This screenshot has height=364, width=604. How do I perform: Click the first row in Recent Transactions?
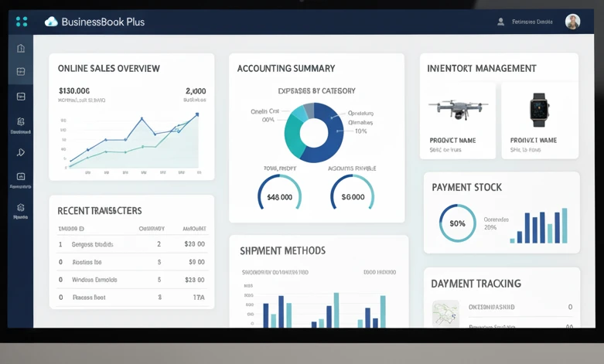[x=131, y=244]
